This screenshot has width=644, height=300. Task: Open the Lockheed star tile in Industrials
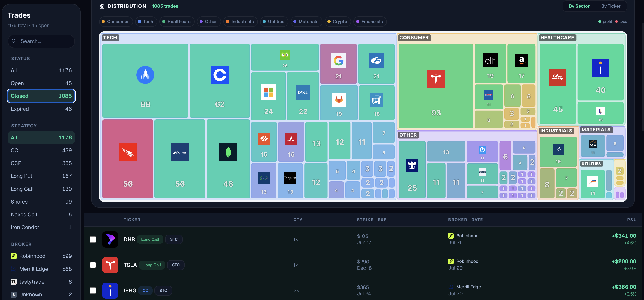(558, 152)
